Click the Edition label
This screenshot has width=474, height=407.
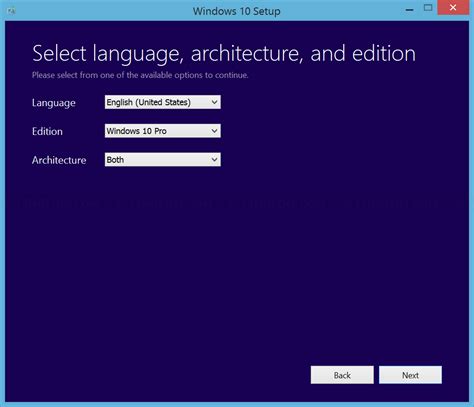(x=47, y=131)
